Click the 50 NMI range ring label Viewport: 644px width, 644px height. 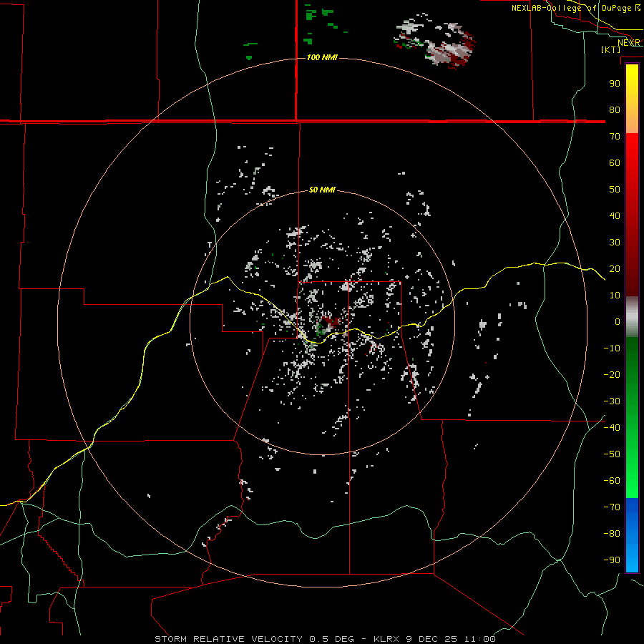pyautogui.click(x=322, y=190)
